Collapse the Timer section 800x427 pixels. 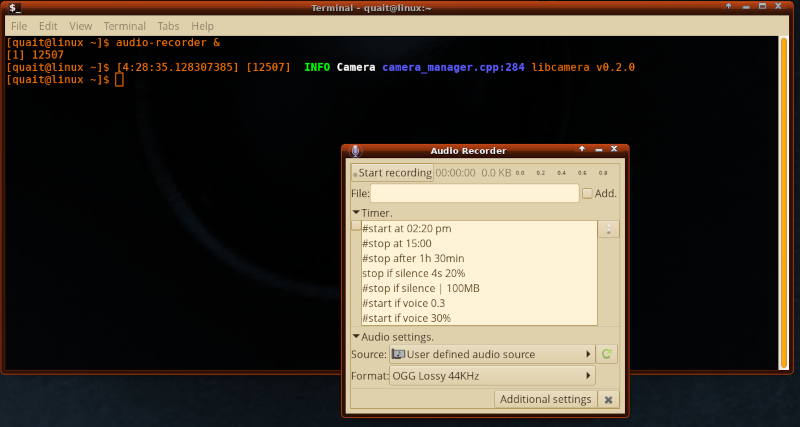[x=356, y=213]
